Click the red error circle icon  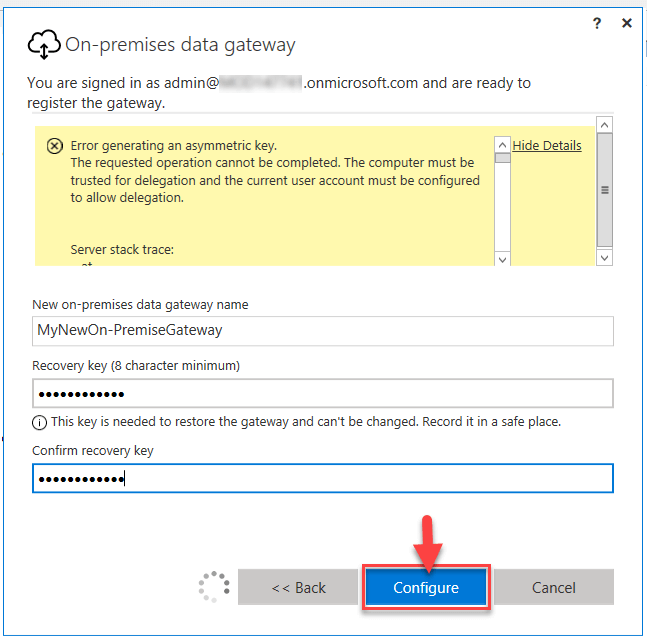point(54,146)
